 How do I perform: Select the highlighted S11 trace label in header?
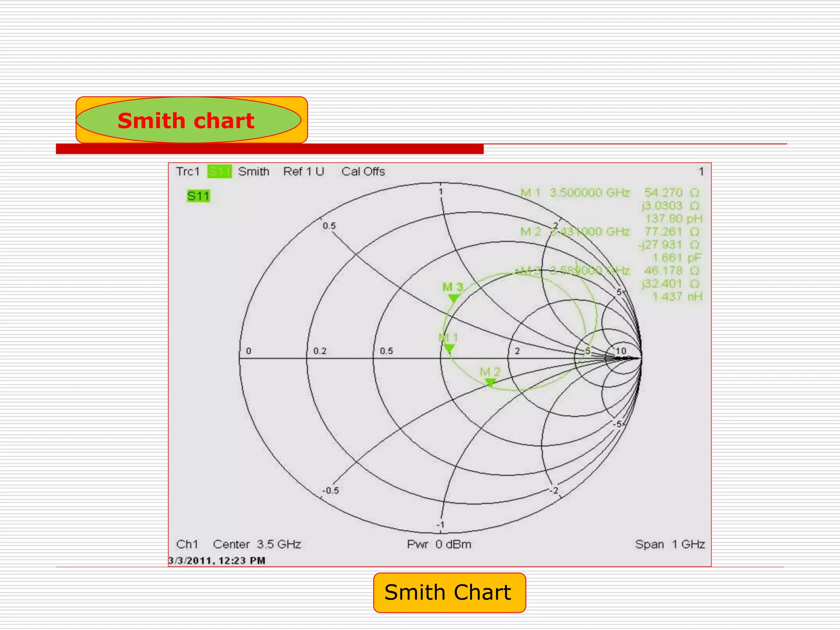[219, 171]
